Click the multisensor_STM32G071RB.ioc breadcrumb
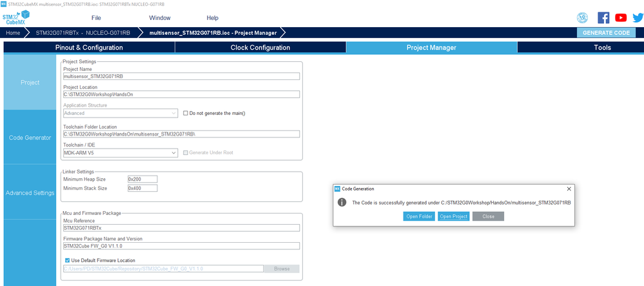The width and height of the screenshot is (644, 286). pyautogui.click(x=213, y=33)
